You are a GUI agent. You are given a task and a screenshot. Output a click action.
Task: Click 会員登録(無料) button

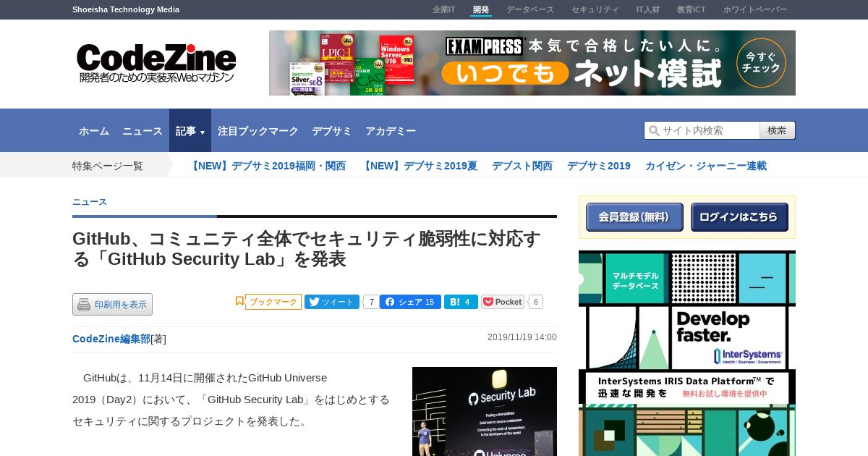pyautogui.click(x=634, y=217)
